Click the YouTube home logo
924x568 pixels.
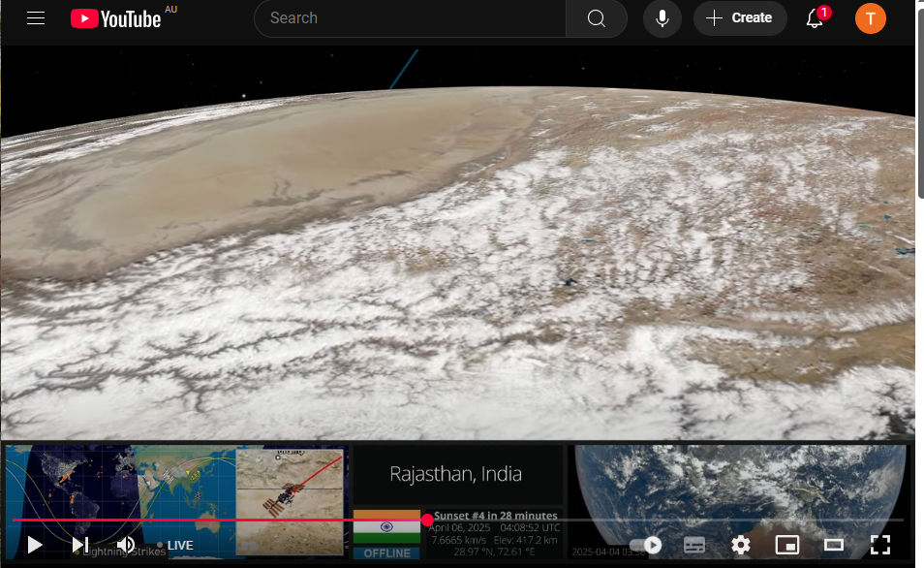pos(116,18)
